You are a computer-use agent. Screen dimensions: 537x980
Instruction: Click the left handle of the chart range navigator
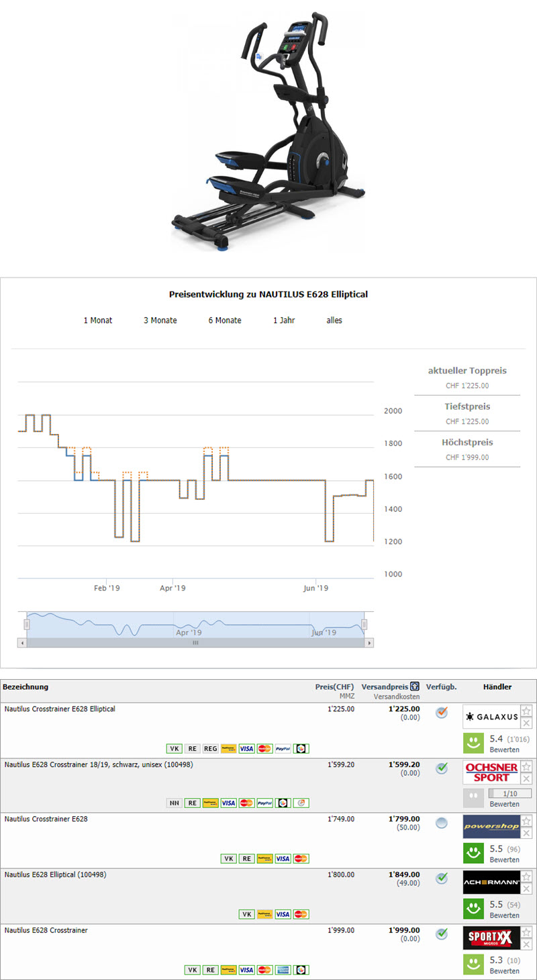click(27, 625)
